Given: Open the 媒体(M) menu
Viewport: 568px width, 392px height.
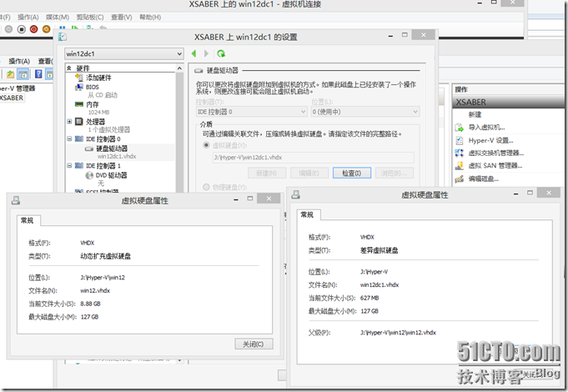Looking at the screenshot, I should [x=58, y=17].
